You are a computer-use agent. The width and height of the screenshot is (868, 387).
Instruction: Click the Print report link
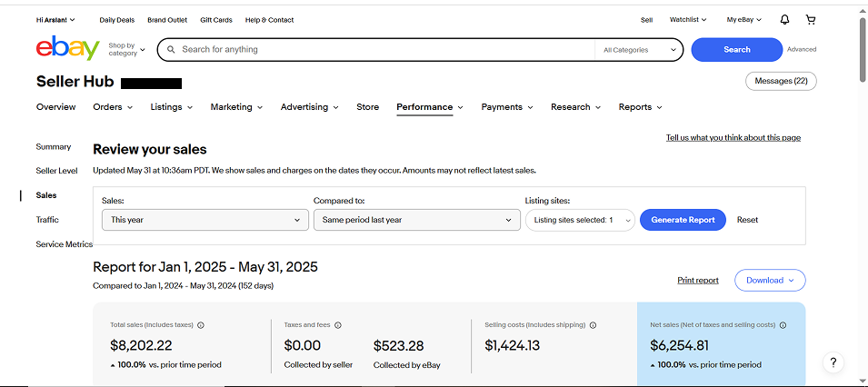(x=698, y=280)
